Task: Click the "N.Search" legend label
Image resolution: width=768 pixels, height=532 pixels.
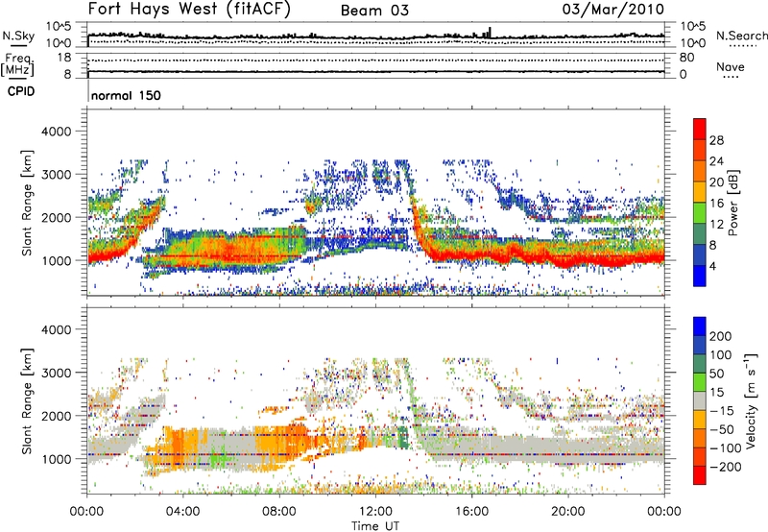Action: pyautogui.click(x=741, y=36)
